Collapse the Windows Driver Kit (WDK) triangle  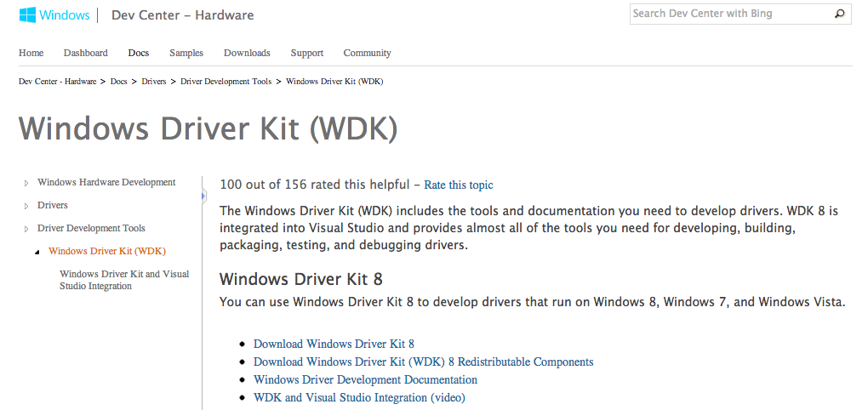click(37, 252)
